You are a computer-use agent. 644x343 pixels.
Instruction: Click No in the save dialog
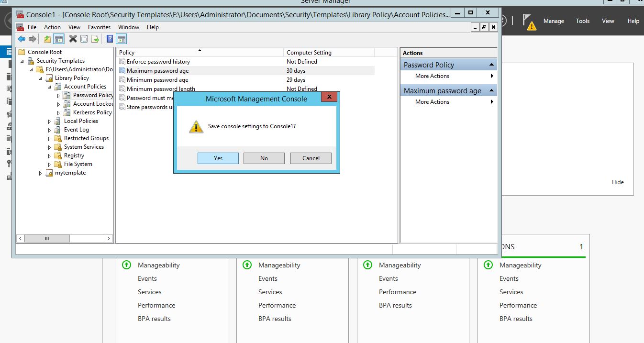tap(264, 158)
